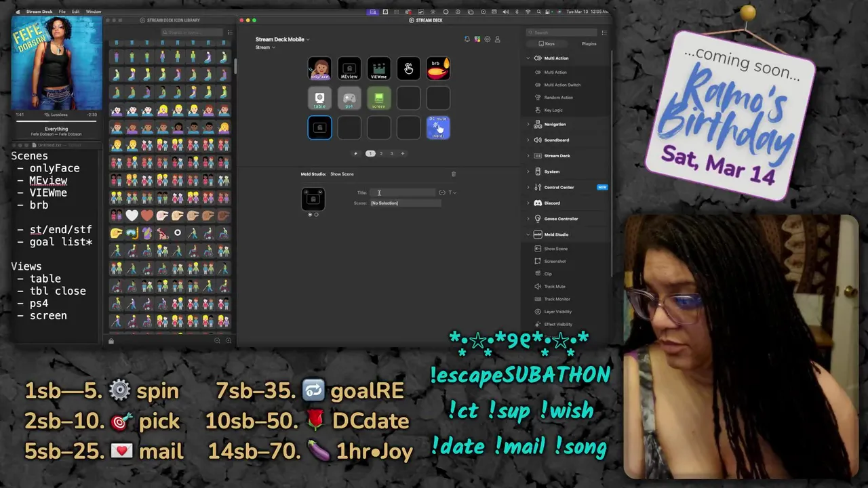Image resolution: width=868 pixels, height=488 pixels.
Task: Pin the current page with pin icon
Action: tap(355, 153)
